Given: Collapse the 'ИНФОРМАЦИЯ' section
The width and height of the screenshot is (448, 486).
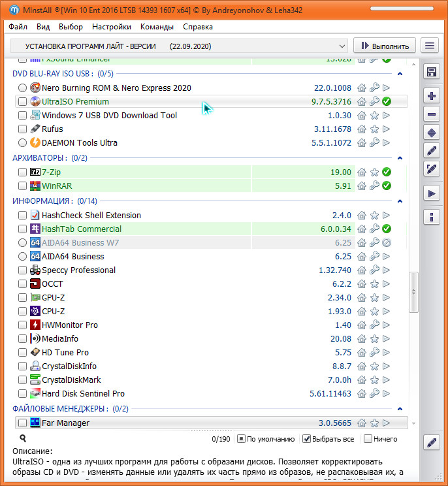Looking at the screenshot, I should (399, 201).
